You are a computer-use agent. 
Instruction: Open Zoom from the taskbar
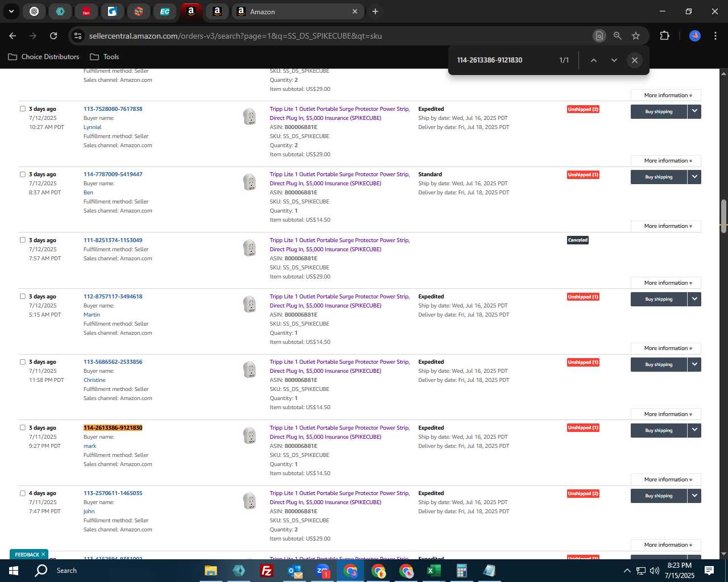coord(322,571)
